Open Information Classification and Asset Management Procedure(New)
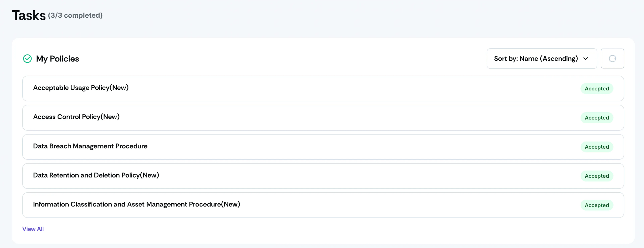Image resolution: width=644 pixels, height=248 pixels. (x=323, y=205)
